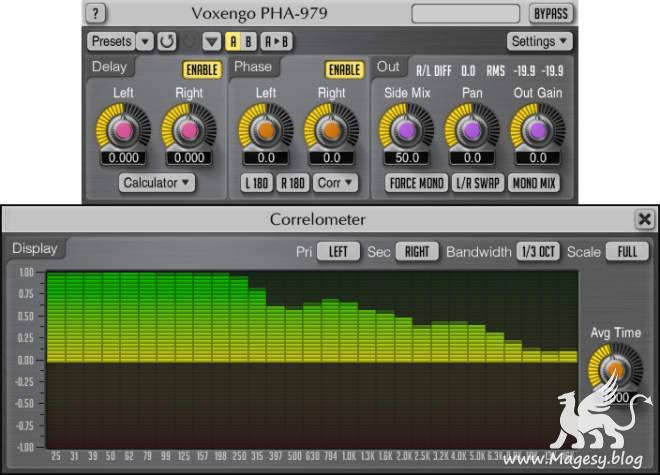The height and width of the screenshot is (475, 660).
Task: Toggle the L 180 phase invert button
Action: [x=257, y=183]
